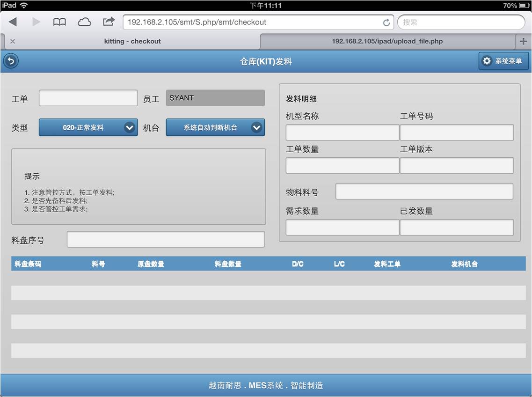Open a new tab with plus icon
Viewport: 532px width, 397px height.
(x=523, y=41)
